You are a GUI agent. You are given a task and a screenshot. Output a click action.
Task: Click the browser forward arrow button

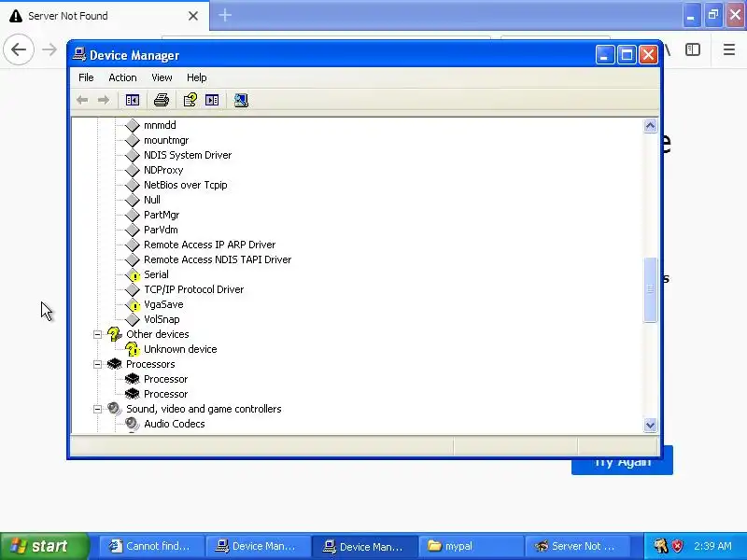(x=49, y=49)
